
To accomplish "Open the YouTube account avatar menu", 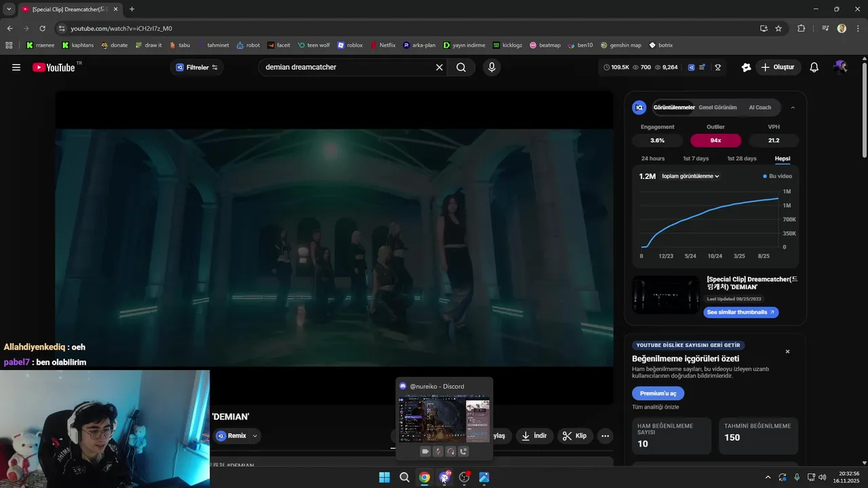I will click(x=840, y=67).
